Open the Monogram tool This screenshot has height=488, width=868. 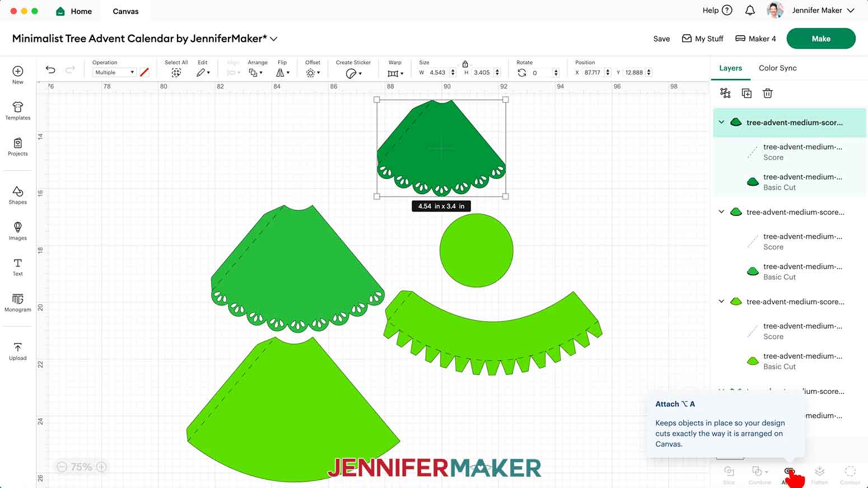point(18,303)
